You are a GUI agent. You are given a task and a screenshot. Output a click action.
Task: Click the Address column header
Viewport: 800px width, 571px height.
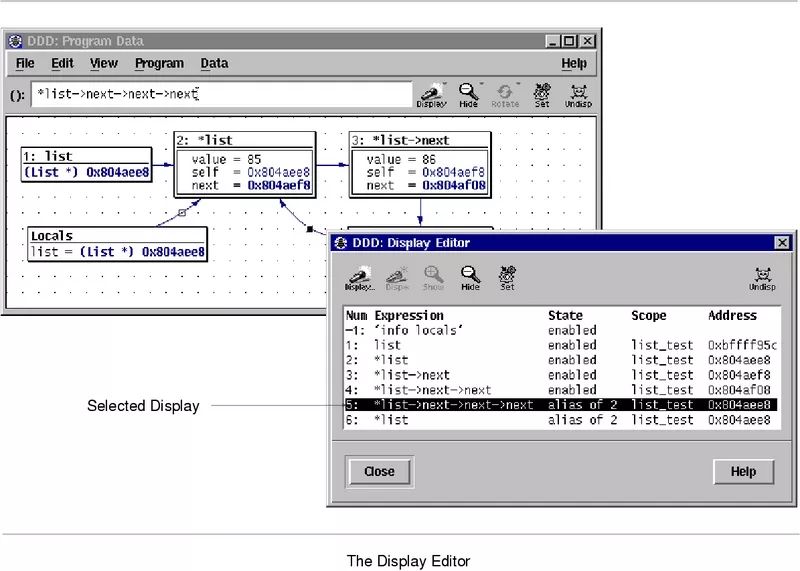click(732, 315)
